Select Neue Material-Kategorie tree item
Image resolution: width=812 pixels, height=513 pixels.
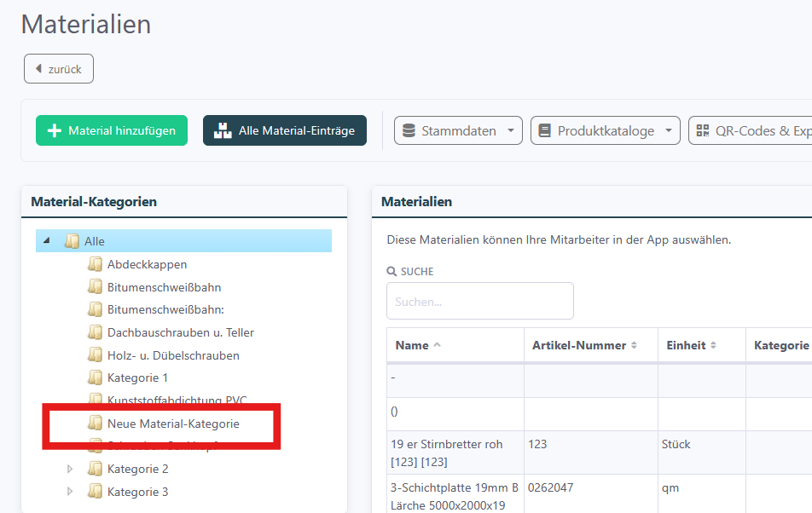(173, 424)
